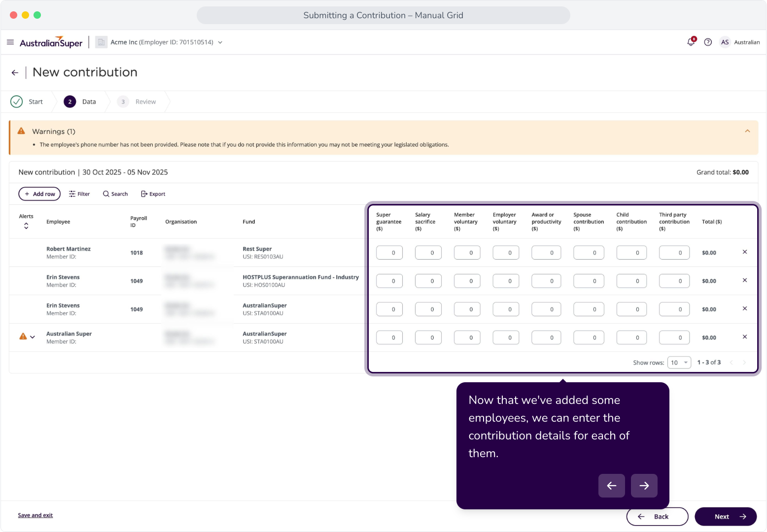Open the notifications bell
Image resolution: width=767 pixels, height=532 pixels.
point(691,42)
